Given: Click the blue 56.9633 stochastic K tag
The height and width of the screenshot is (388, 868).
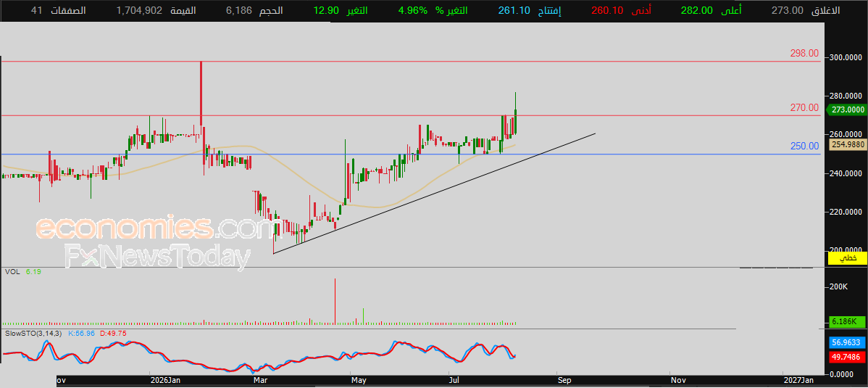Looking at the screenshot, I should click(848, 342).
